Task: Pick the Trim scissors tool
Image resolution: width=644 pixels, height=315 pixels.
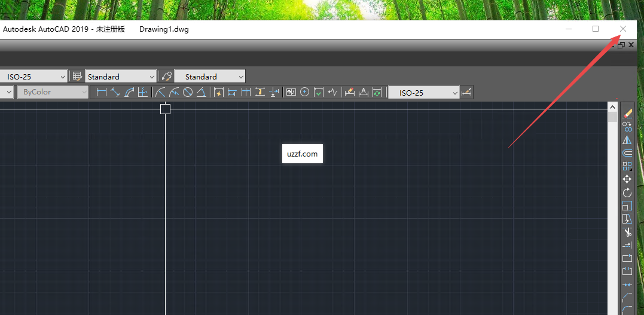Action: pyautogui.click(x=627, y=232)
